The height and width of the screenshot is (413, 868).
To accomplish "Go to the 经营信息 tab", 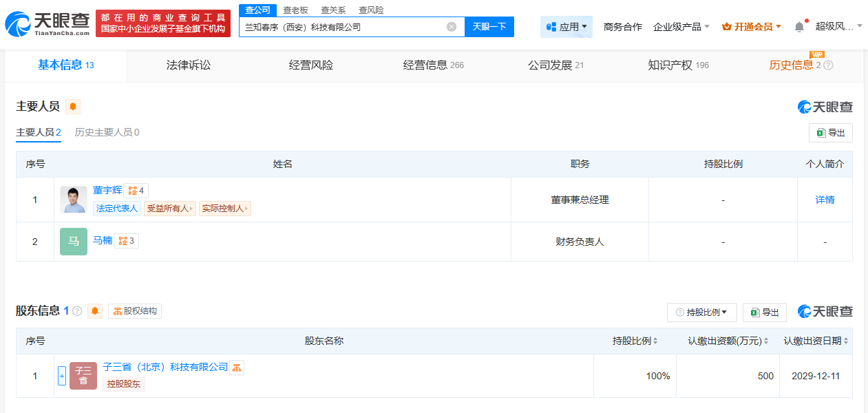I will (434, 65).
